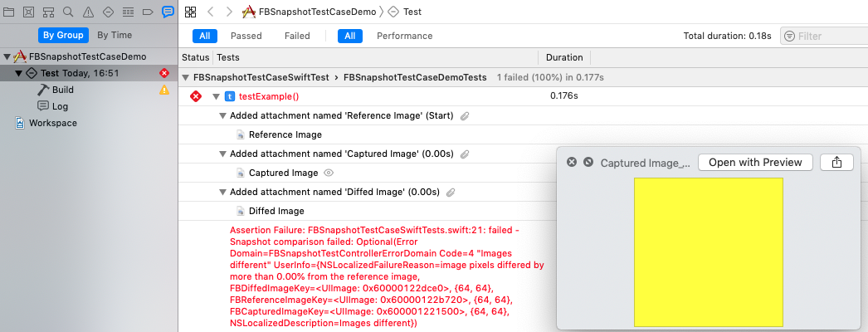Open the Symbol navigator icon

(48, 12)
